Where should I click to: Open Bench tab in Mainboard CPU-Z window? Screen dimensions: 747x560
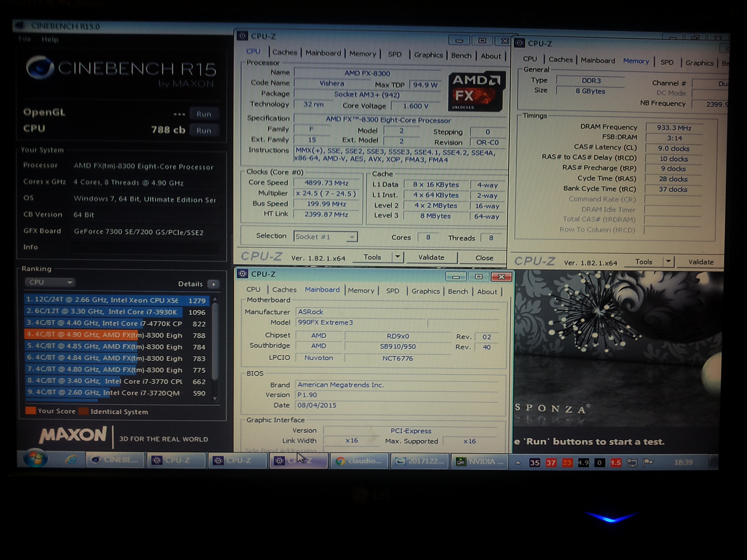pos(458,291)
